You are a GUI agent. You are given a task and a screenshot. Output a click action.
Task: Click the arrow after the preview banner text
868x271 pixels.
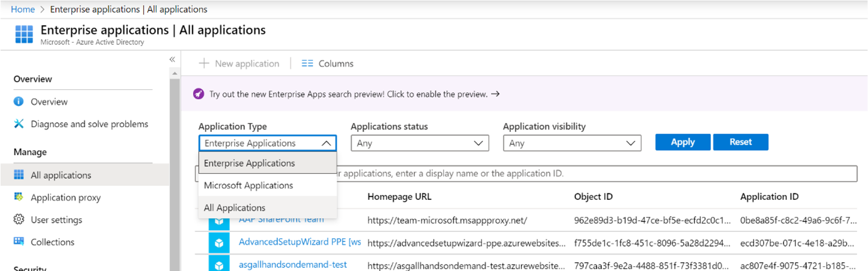495,94
